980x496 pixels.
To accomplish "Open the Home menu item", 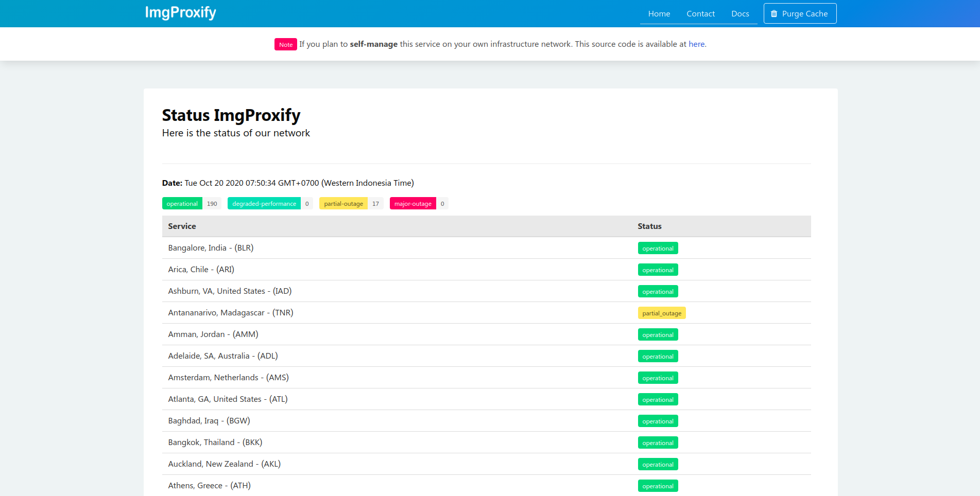I will point(659,14).
